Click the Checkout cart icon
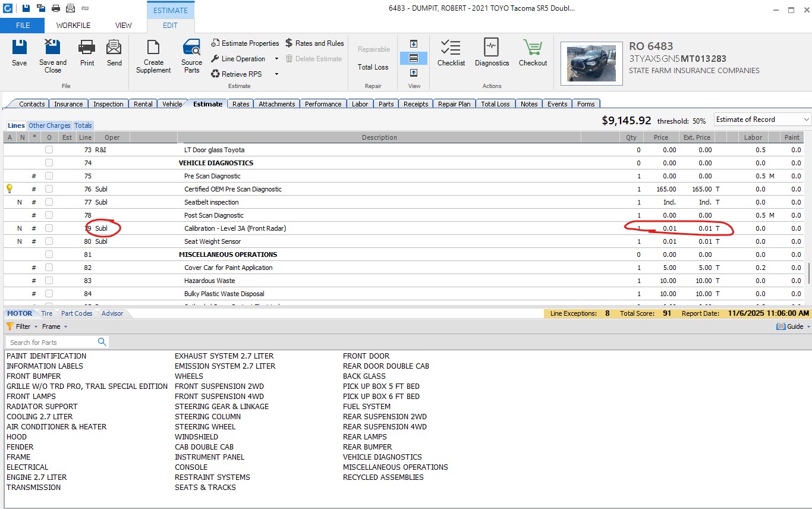 pyautogui.click(x=533, y=52)
